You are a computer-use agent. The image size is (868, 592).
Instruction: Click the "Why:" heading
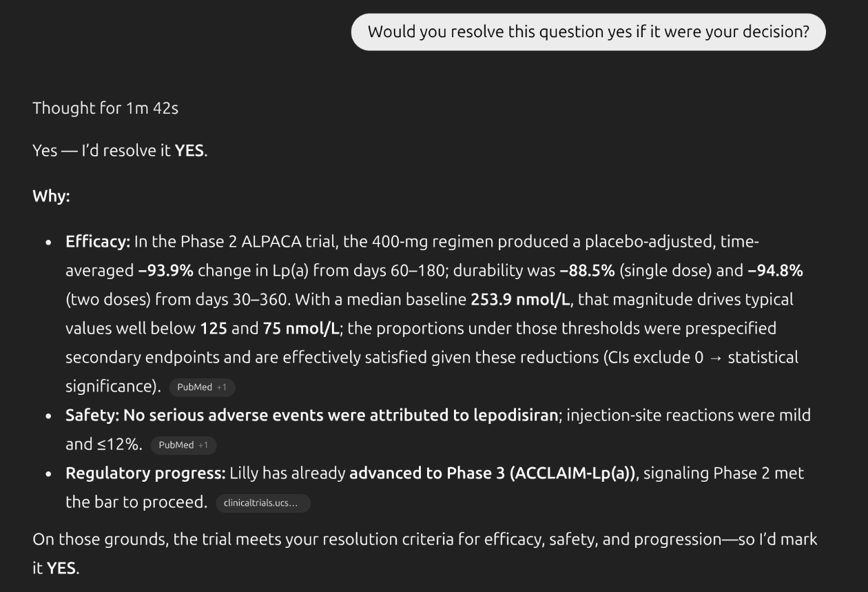pos(51,196)
